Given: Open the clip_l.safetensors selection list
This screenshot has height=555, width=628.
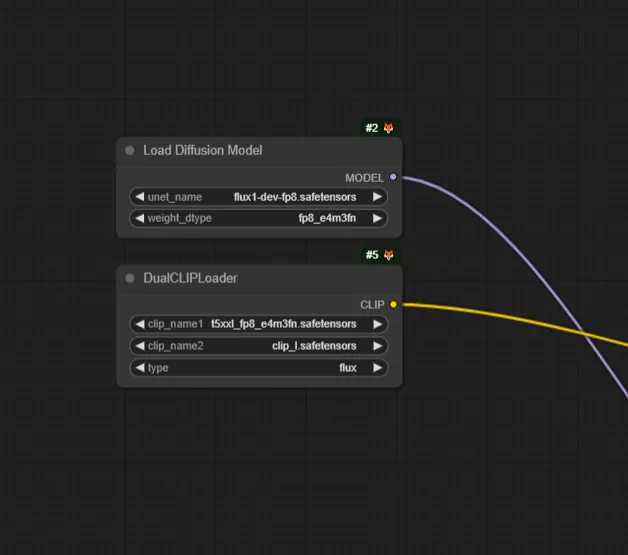Looking at the screenshot, I should coord(313,346).
